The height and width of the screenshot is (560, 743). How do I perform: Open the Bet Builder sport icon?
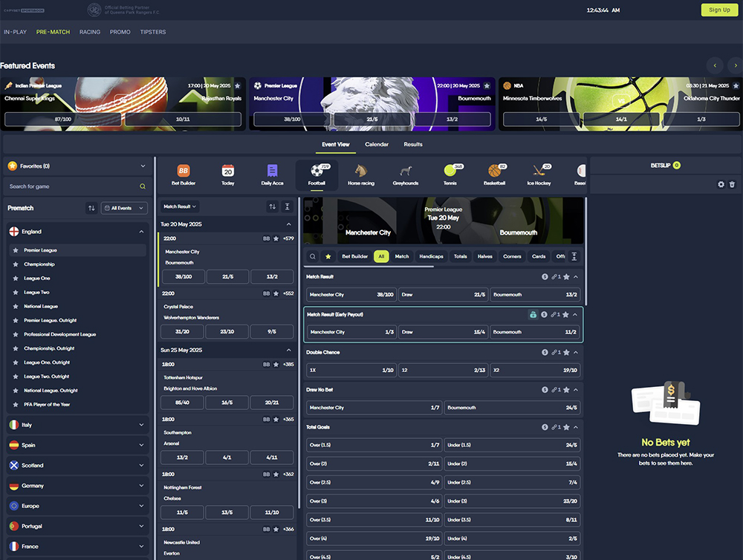coord(184,175)
